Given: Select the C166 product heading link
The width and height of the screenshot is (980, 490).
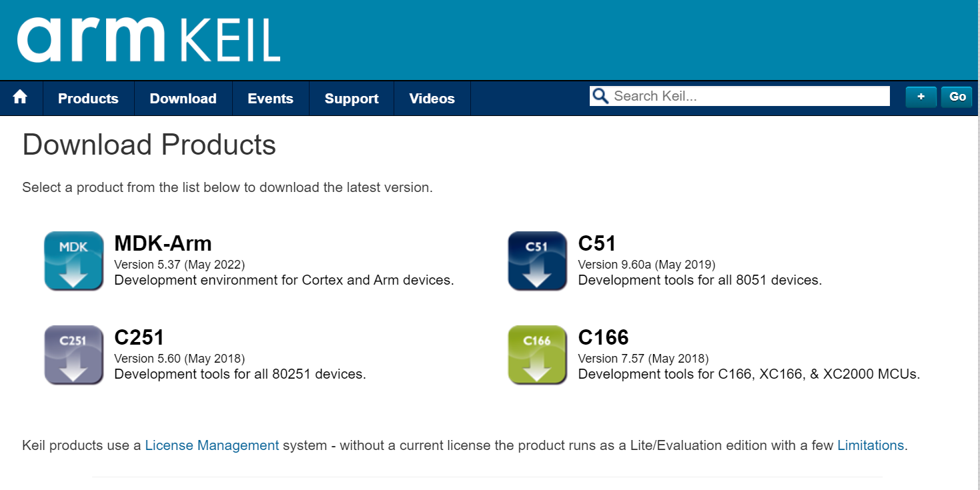Looking at the screenshot, I should (603, 337).
